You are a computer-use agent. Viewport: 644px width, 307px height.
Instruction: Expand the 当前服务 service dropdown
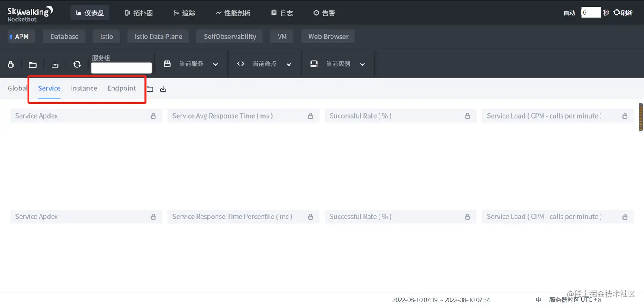[x=191, y=64]
